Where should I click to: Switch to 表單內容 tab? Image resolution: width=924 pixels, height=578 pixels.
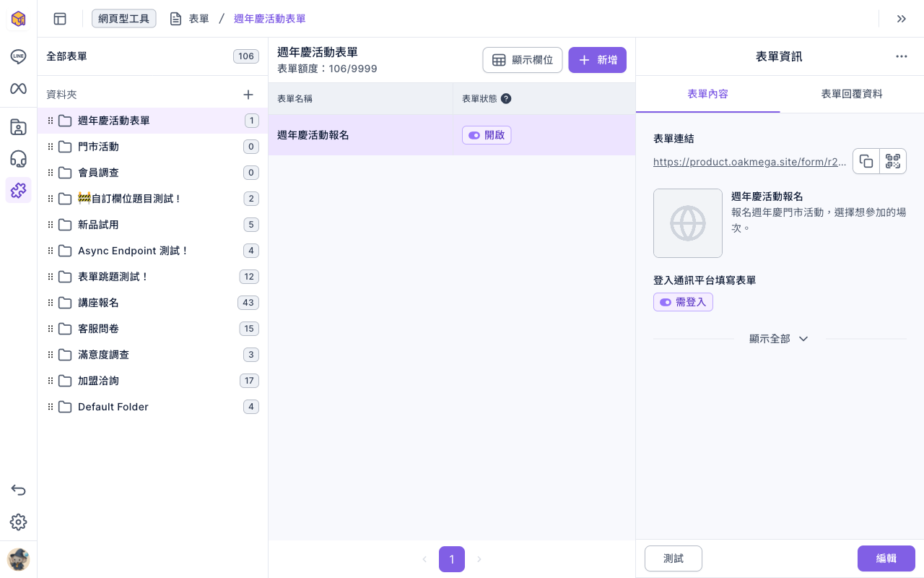[x=707, y=94]
